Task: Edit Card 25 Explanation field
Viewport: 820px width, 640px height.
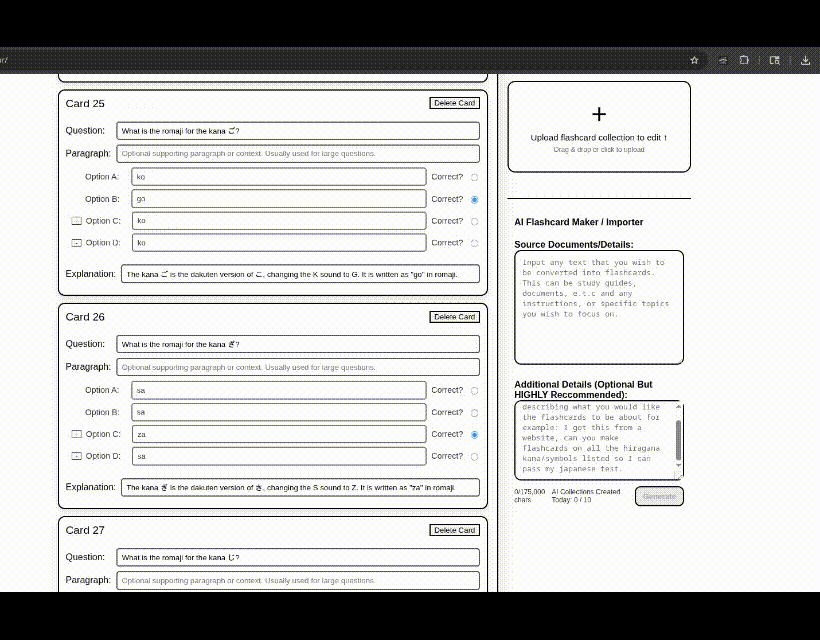Action: tap(300, 274)
